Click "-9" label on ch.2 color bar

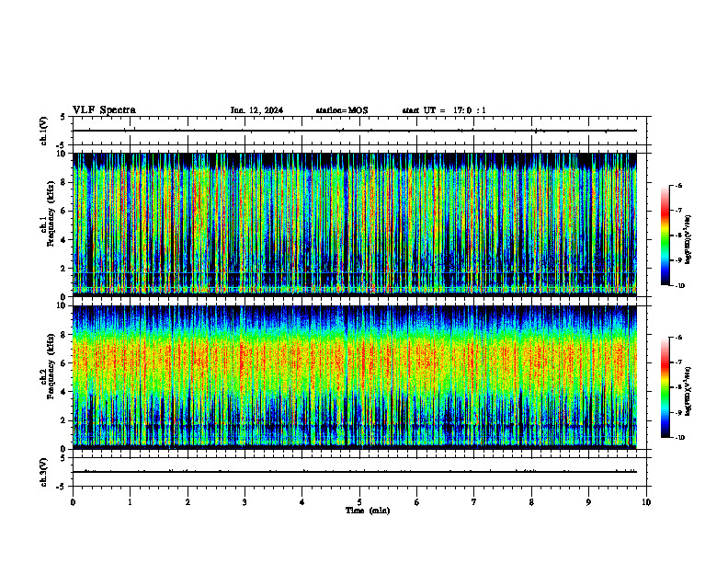click(x=678, y=412)
